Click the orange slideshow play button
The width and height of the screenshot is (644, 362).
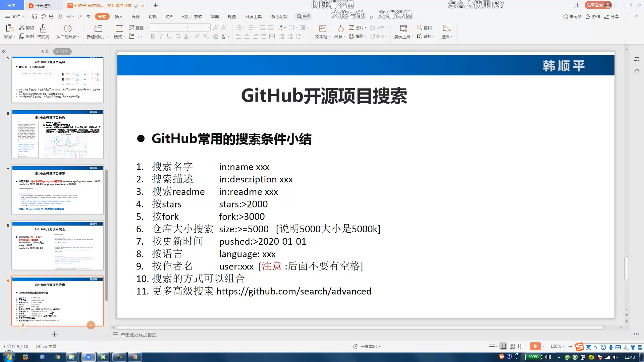click(535, 346)
